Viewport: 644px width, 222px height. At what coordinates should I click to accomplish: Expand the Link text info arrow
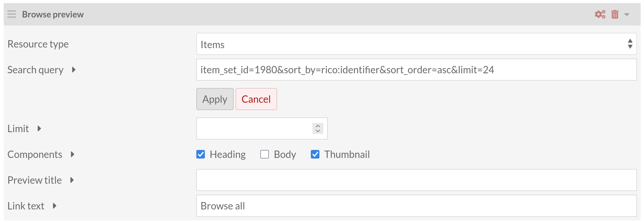pos(55,206)
